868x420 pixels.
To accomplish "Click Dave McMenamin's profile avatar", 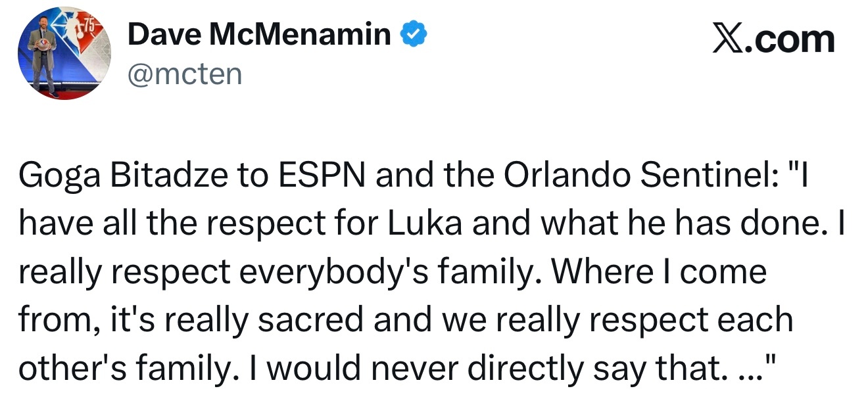I will 64,54.
